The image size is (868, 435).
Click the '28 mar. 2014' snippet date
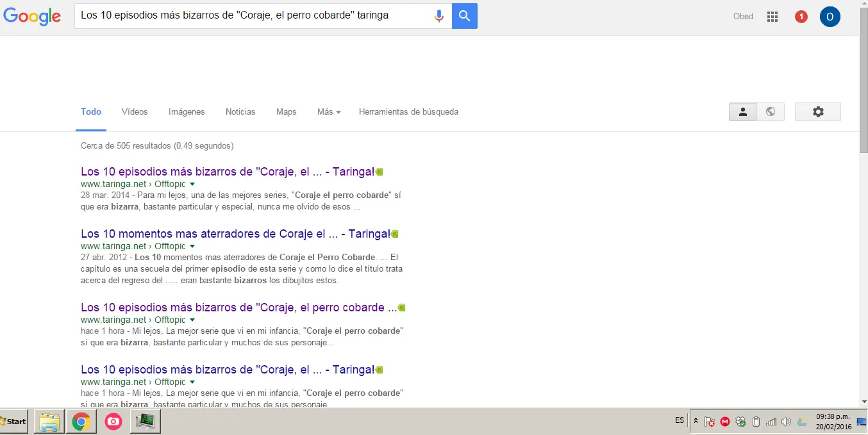(x=105, y=195)
